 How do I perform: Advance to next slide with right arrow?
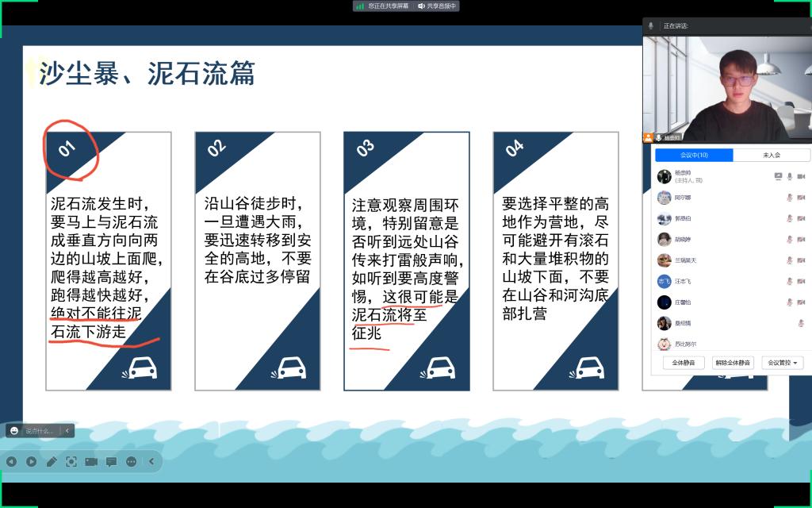pyautogui.click(x=31, y=461)
